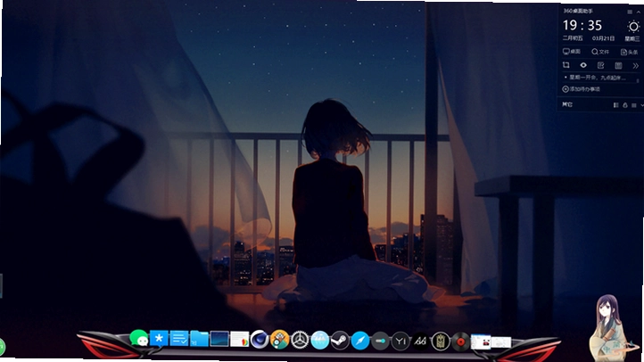This screenshot has height=362, width=644.
Task: Click 添加待办事项 add to-do
Action: (582, 88)
